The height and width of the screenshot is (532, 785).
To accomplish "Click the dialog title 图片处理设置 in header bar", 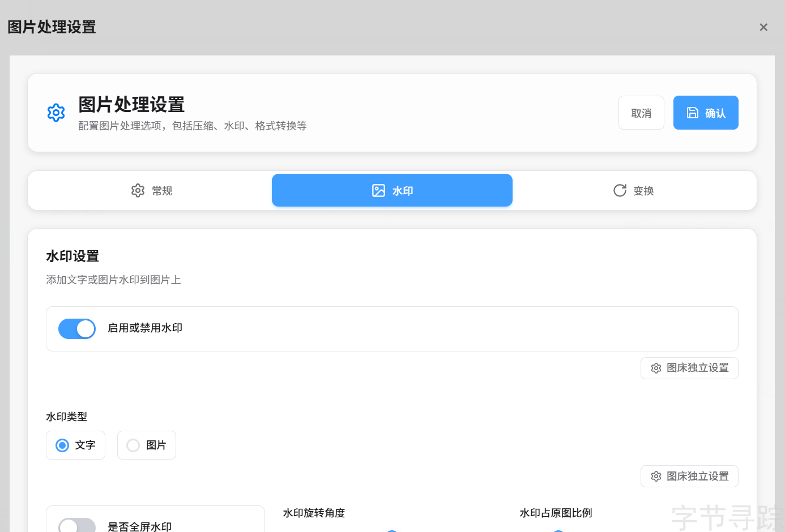I will (52, 27).
